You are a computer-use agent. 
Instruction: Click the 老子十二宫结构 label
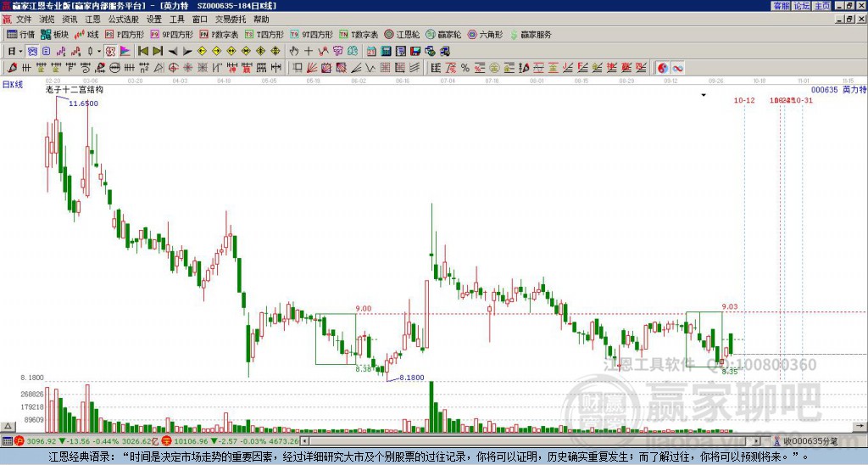coord(75,89)
